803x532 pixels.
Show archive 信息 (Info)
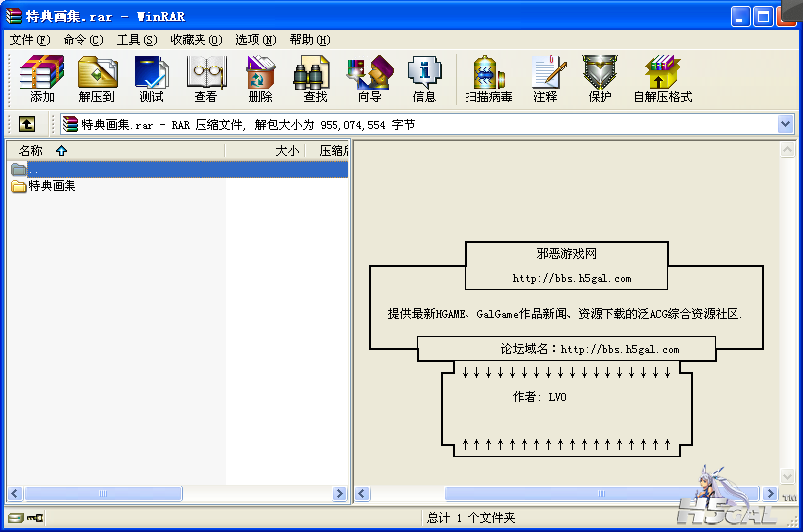point(424,78)
